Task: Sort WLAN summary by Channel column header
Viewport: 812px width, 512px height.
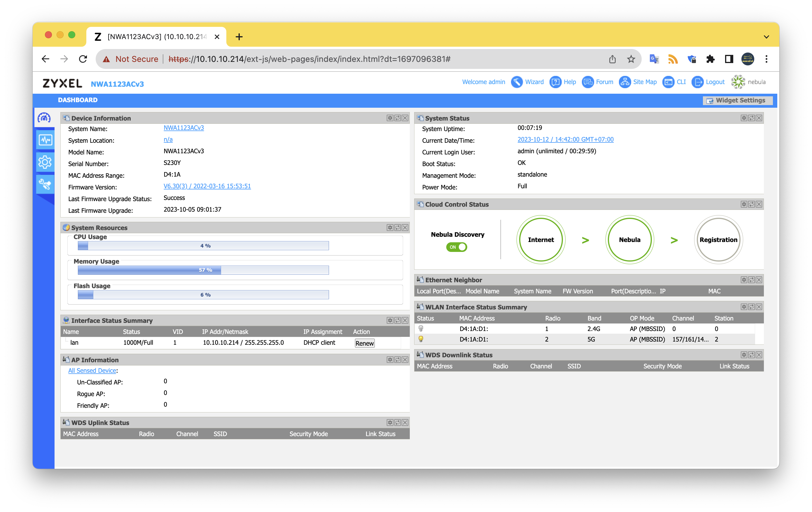Action: point(683,318)
